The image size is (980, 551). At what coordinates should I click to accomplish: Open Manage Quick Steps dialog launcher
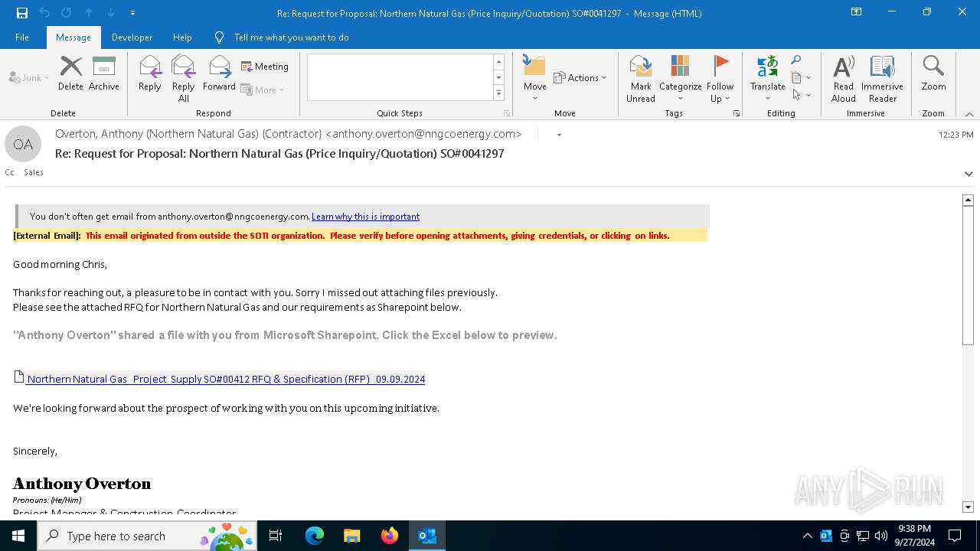507,113
